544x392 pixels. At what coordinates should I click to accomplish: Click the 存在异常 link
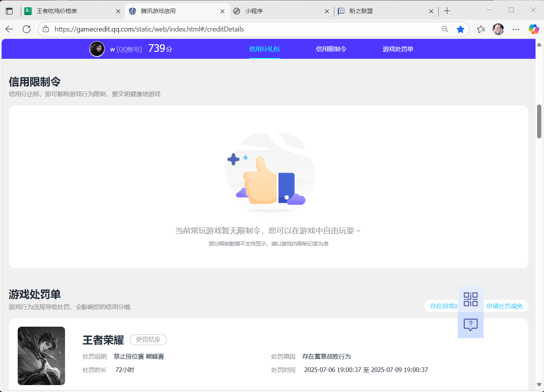pyautogui.click(x=444, y=306)
